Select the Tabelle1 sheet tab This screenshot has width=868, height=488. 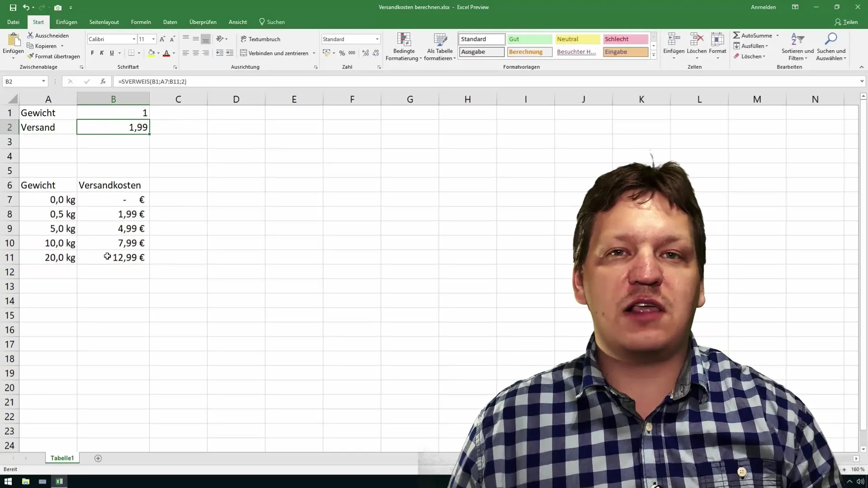coord(62,458)
